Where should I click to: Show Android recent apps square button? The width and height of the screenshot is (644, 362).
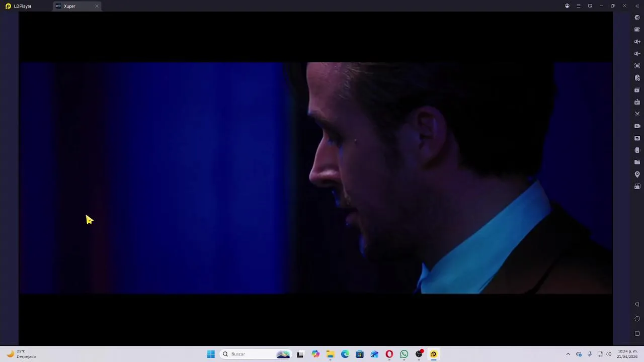coord(637,333)
